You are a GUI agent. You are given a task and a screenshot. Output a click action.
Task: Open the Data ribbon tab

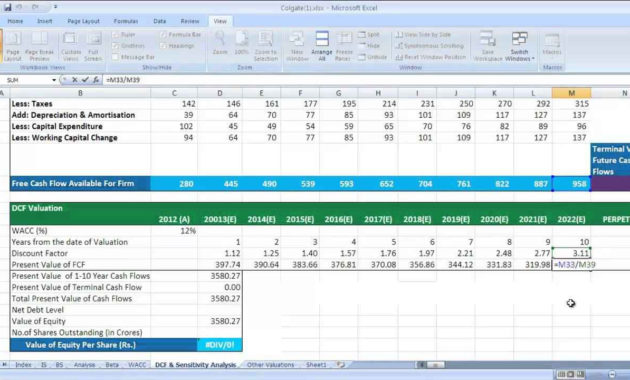160,21
